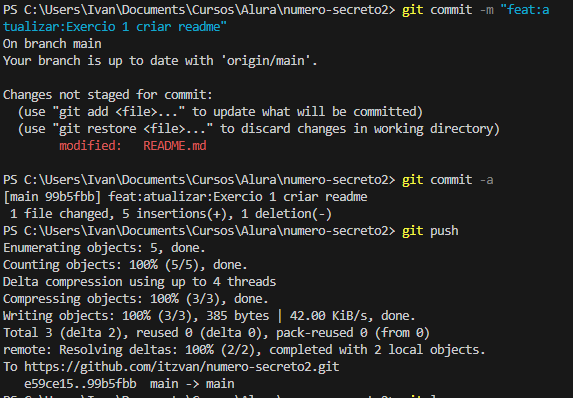Click the 'Enumerating objects: 5, done.' line

coord(104,247)
